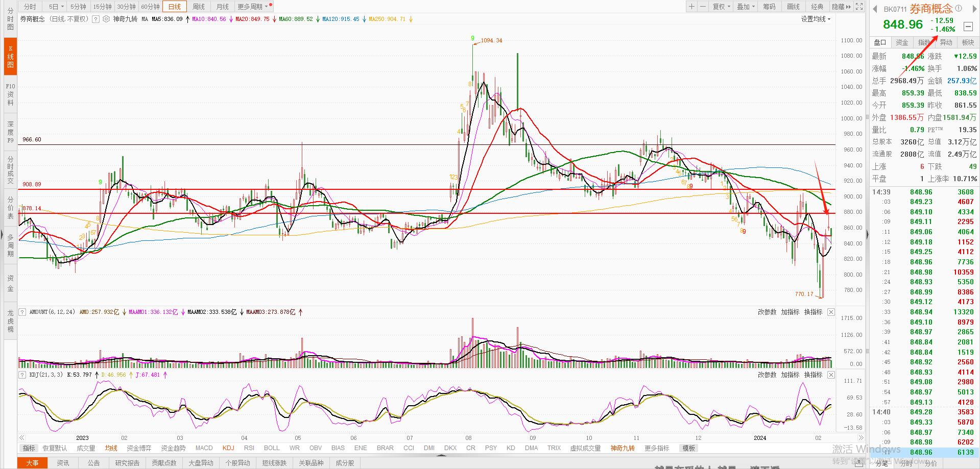Close the KDJ indicator panel with X
980x469 pixels.
coord(831,375)
